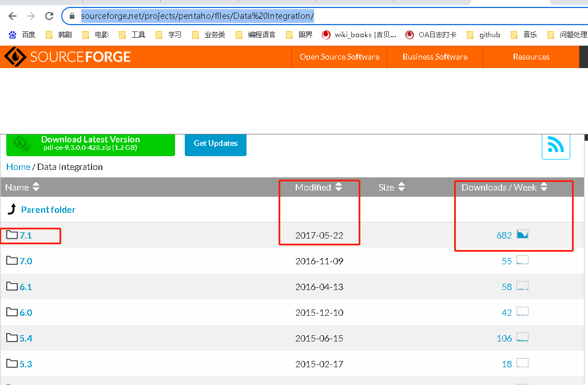
Task: Click the 7.0 row folder icon
Action: pyautogui.click(x=12, y=260)
